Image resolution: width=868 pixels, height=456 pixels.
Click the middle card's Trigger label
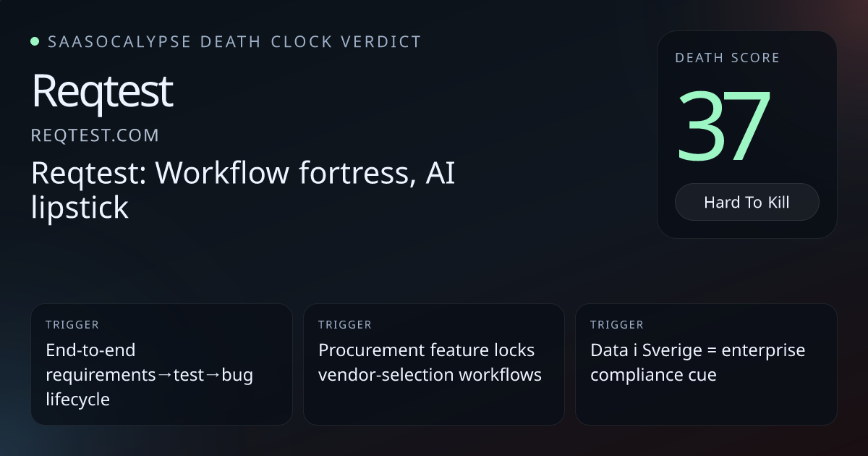point(345,325)
